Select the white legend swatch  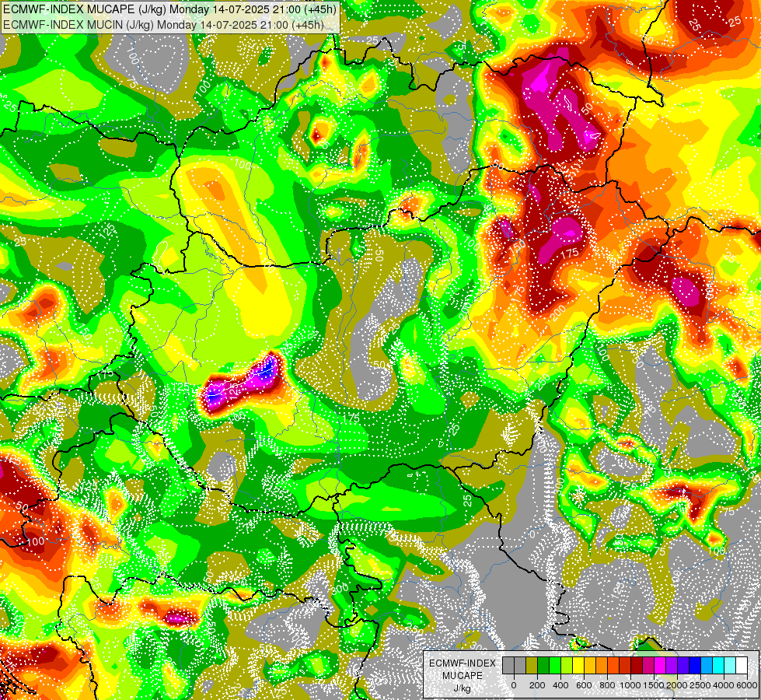(742, 665)
